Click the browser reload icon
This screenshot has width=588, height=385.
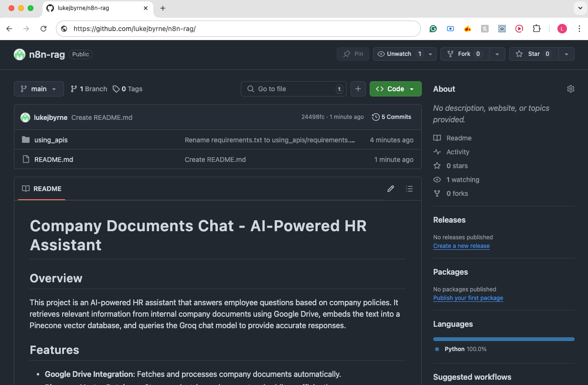[43, 29]
